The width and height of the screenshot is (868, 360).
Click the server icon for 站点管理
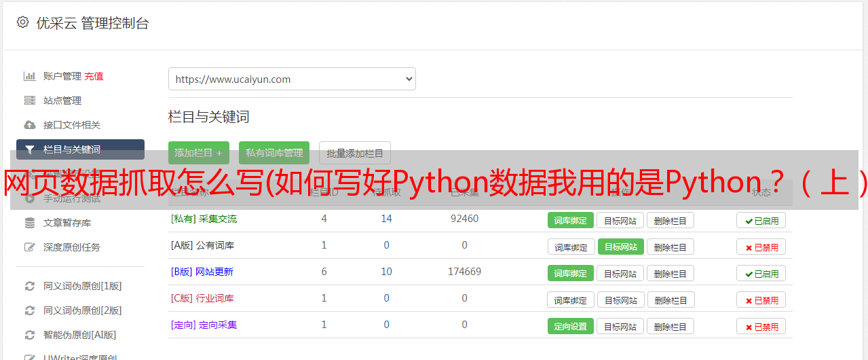pyautogui.click(x=30, y=101)
